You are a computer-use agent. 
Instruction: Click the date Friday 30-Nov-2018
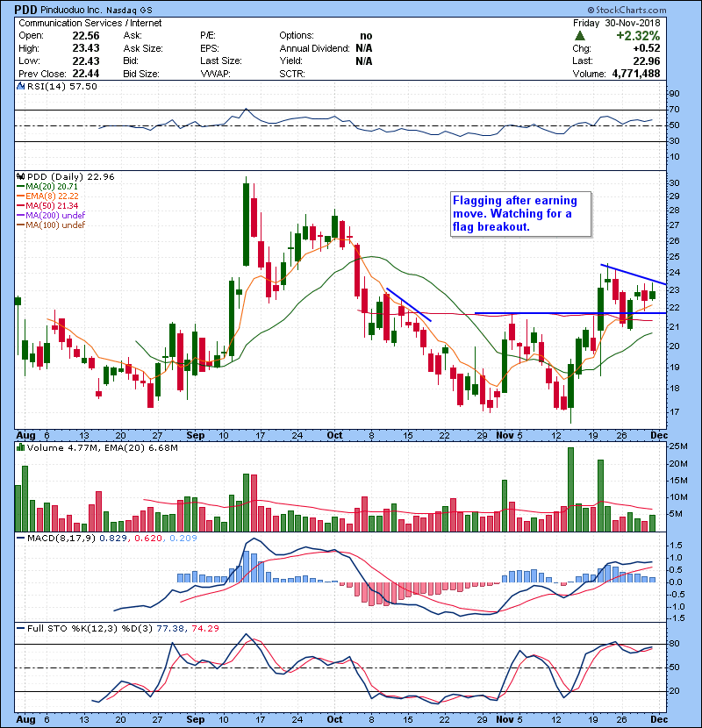point(617,23)
